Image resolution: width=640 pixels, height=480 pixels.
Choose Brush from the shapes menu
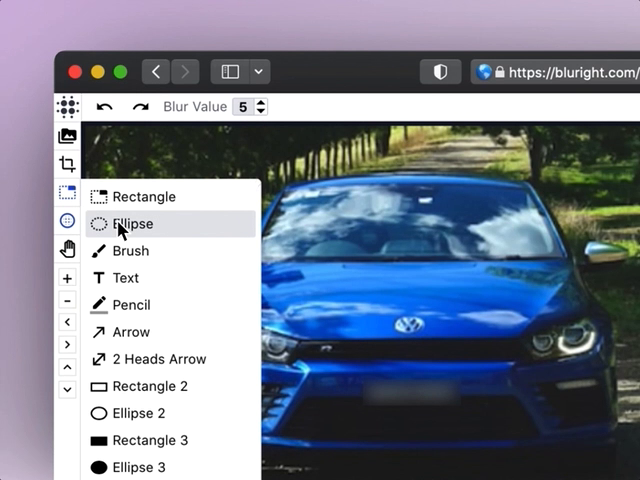tap(171, 251)
